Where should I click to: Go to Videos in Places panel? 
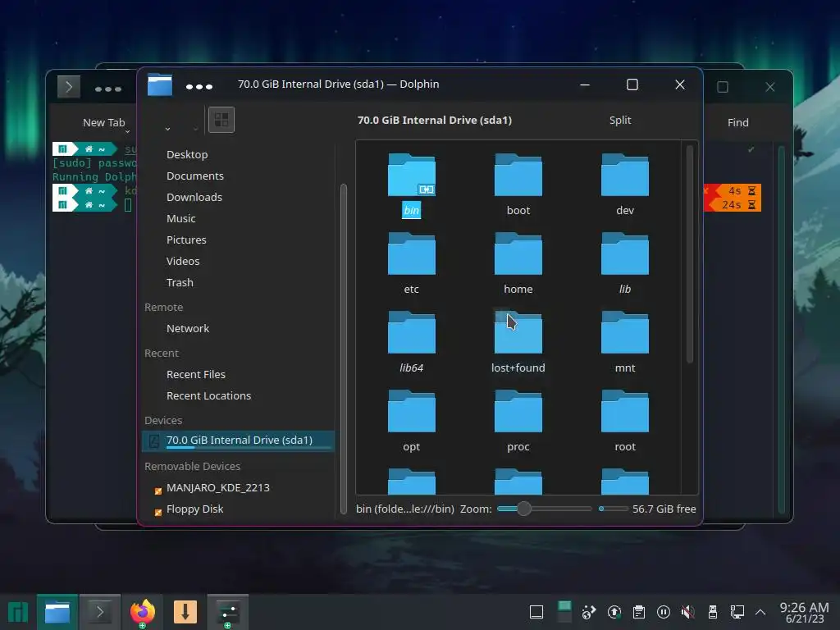coord(183,262)
